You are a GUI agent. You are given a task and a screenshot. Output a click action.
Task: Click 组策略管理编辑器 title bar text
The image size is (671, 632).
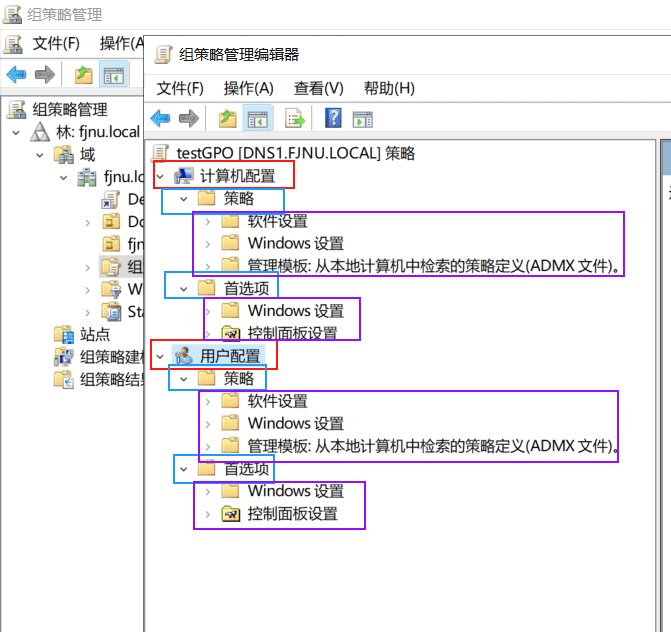point(239,55)
